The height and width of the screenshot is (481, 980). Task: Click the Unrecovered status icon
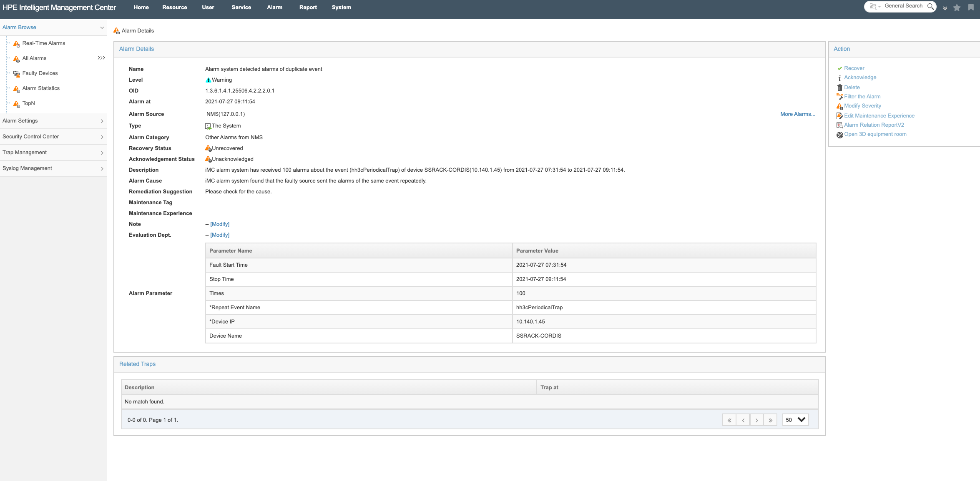pos(208,148)
